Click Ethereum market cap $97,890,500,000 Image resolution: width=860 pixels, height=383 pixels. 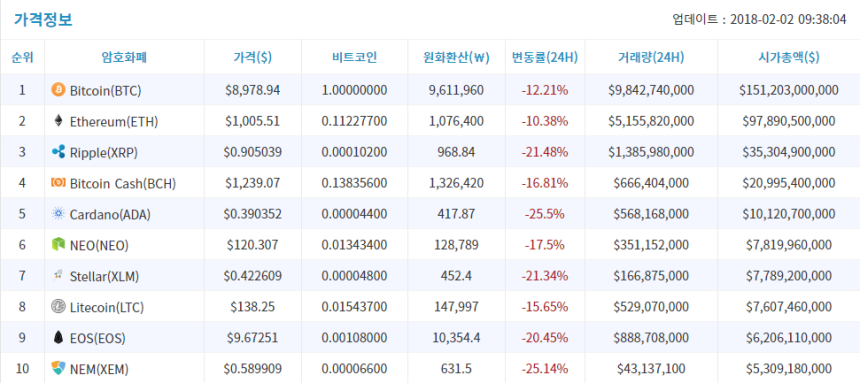coord(789,121)
